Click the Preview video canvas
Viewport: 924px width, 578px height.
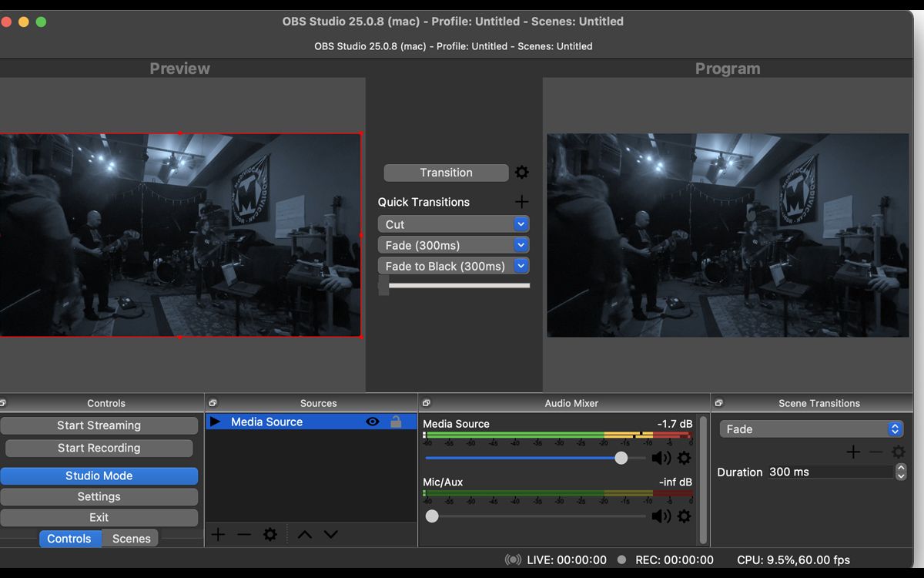point(180,235)
